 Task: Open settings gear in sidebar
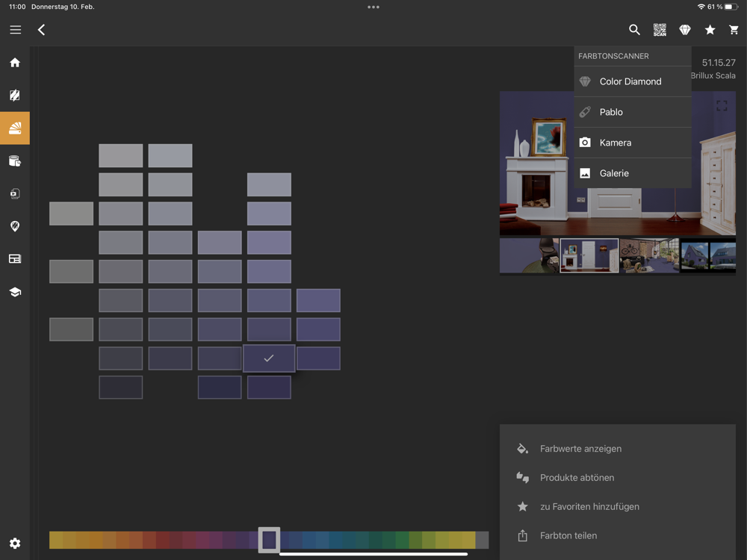[15, 544]
